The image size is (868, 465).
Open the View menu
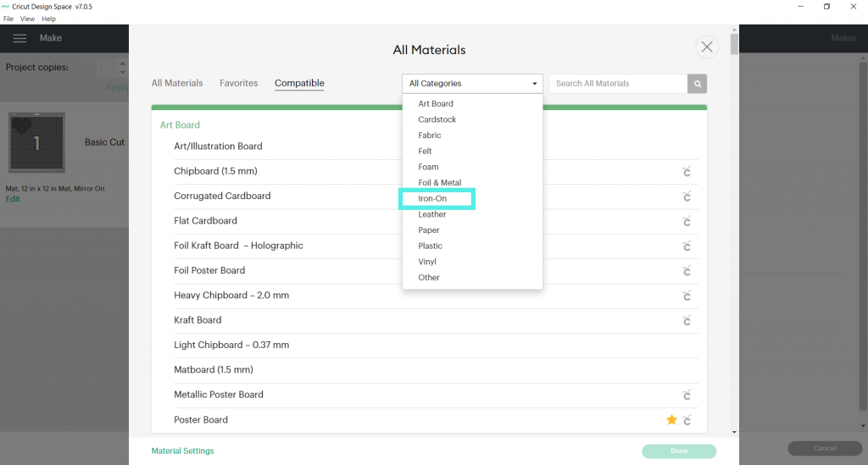coord(27,19)
